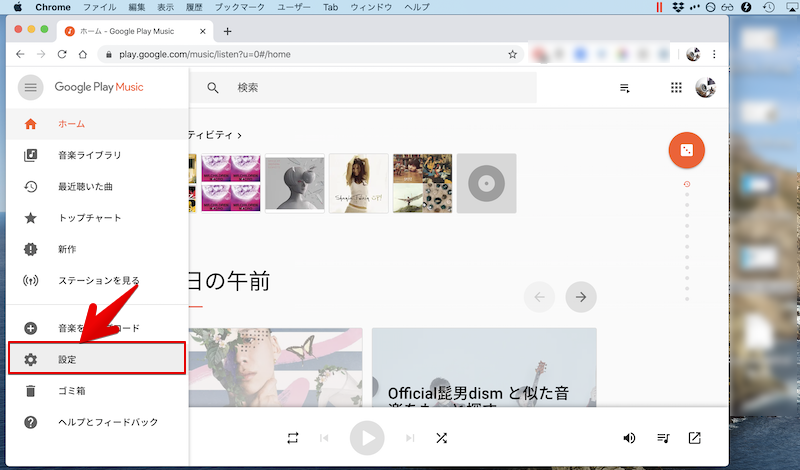Click the orange I'm Feeling Lucky dice button
The width and height of the screenshot is (800, 470).
coord(686,149)
